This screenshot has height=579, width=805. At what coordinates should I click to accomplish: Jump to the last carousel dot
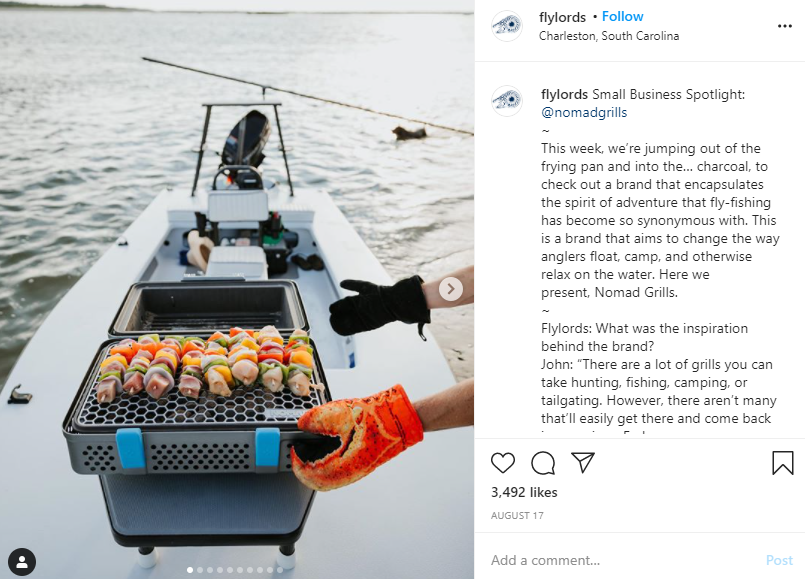pos(280,570)
